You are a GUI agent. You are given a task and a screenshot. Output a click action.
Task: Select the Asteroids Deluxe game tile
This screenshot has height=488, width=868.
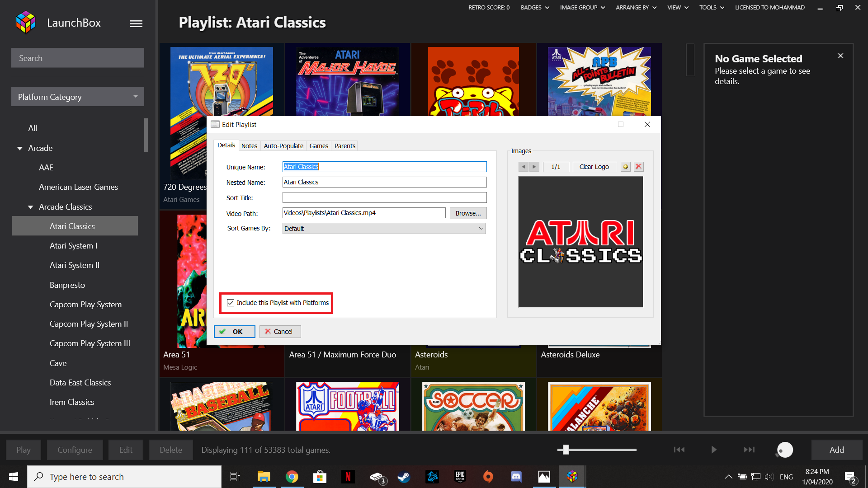click(x=599, y=360)
